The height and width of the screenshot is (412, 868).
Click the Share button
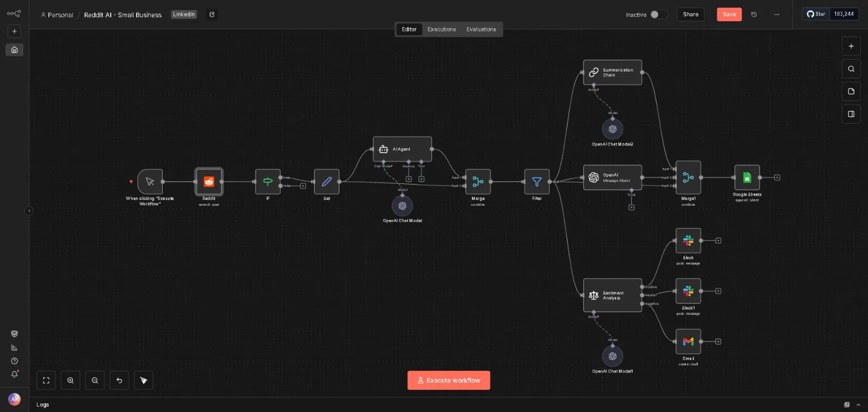(x=691, y=15)
